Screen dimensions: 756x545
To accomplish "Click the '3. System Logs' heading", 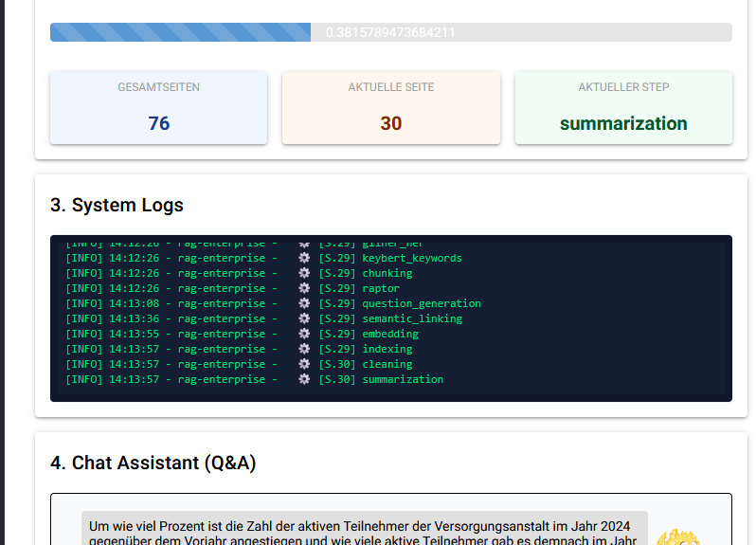I will 117,205.
